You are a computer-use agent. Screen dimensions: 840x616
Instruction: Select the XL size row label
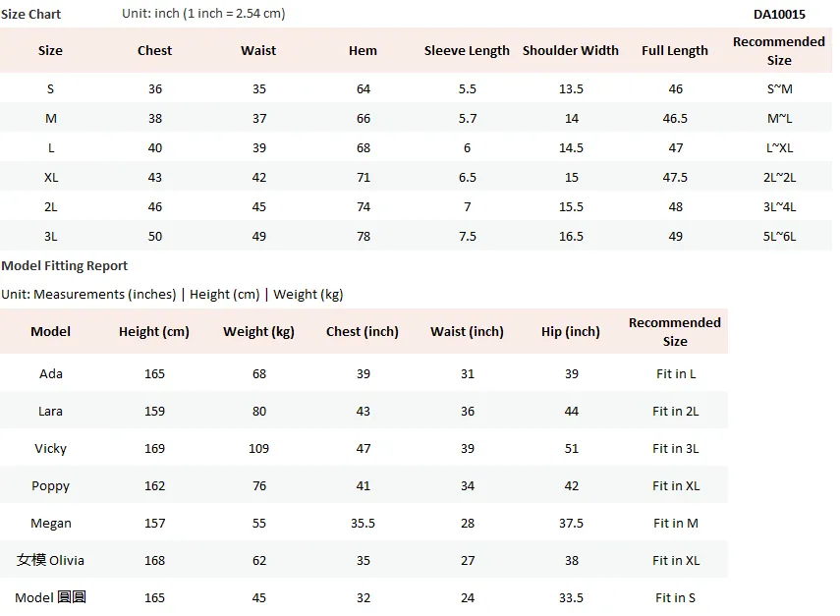coord(51,177)
